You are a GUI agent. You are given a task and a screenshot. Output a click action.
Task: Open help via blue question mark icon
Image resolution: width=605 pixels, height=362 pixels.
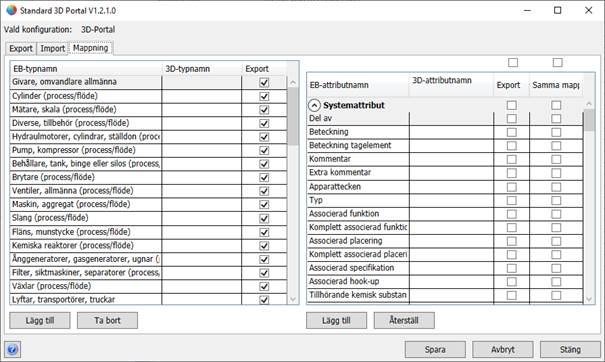12,350
